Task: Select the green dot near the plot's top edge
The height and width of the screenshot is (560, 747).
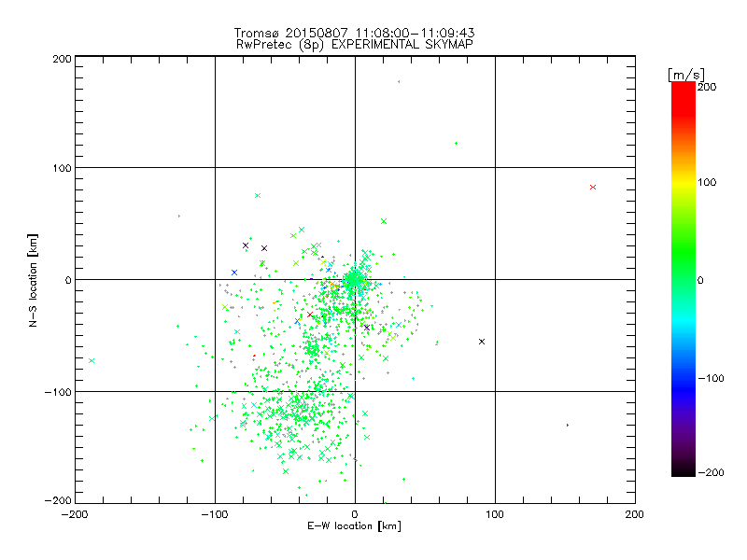Action: (399, 82)
